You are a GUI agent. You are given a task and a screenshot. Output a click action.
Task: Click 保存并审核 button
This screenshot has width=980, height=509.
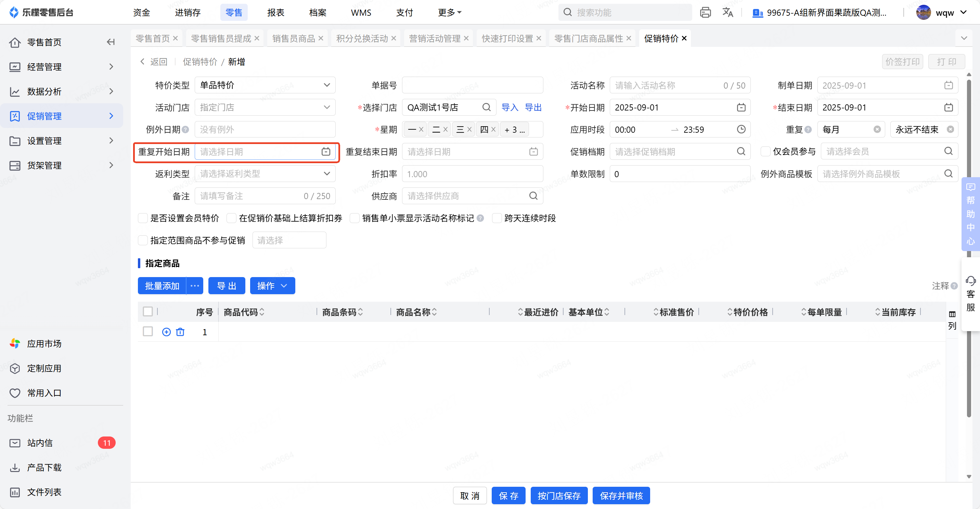click(621, 496)
